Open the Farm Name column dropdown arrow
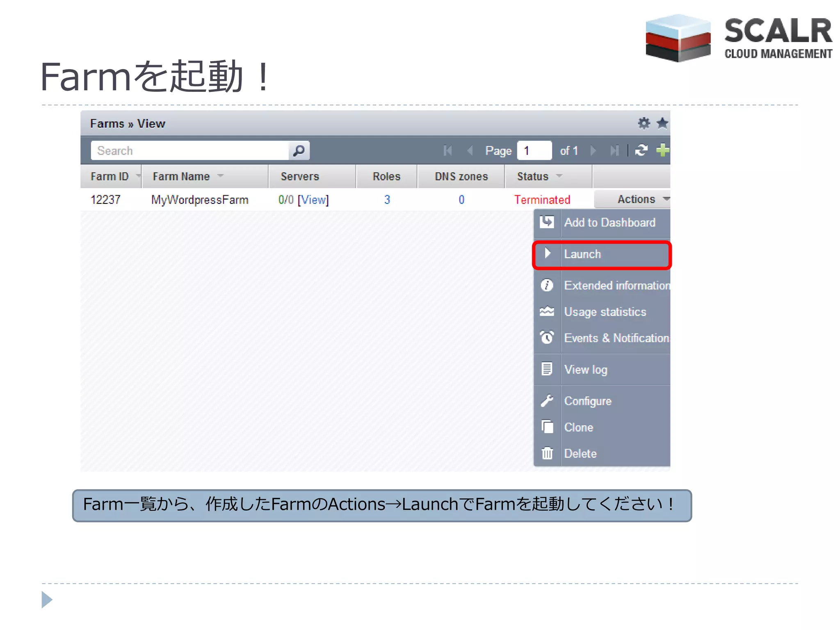The image size is (840, 630). click(x=220, y=176)
